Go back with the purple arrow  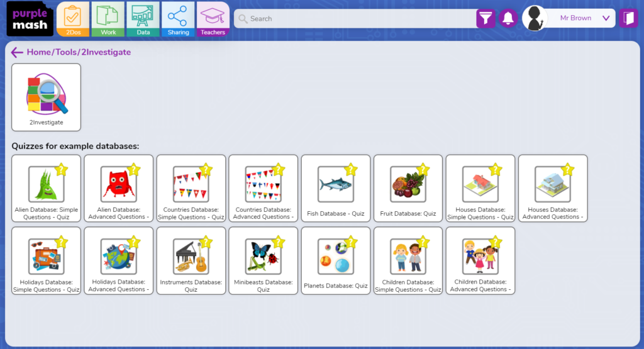point(17,52)
